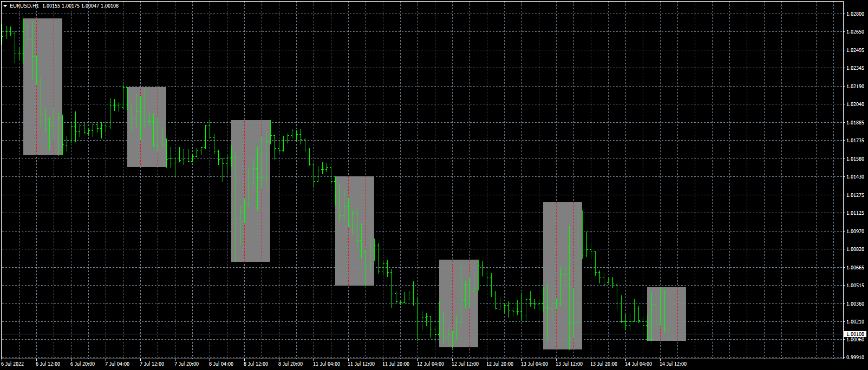
Task: Click the 1.00210 price scale label
Action: (x=856, y=322)
